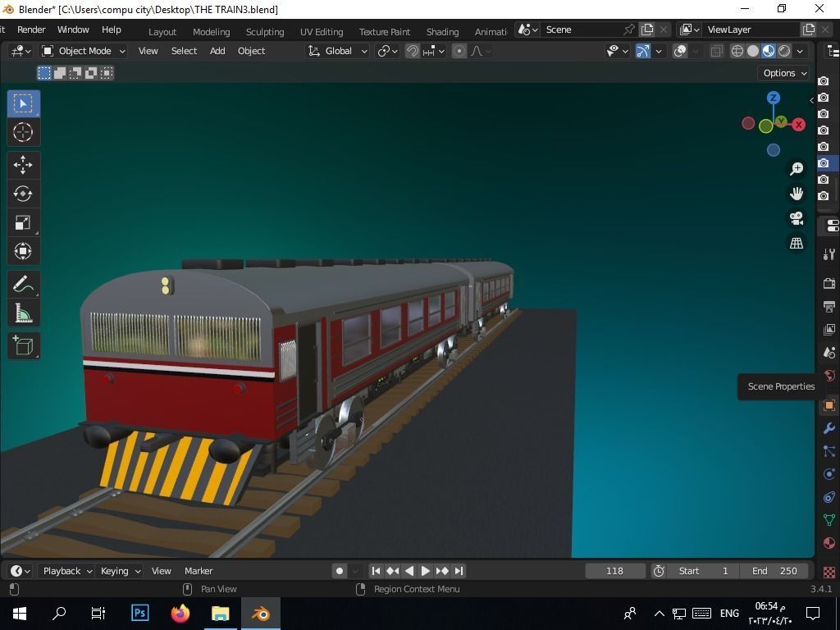
Task: Open World properties tab (red globe)
Action: [829, 376]
